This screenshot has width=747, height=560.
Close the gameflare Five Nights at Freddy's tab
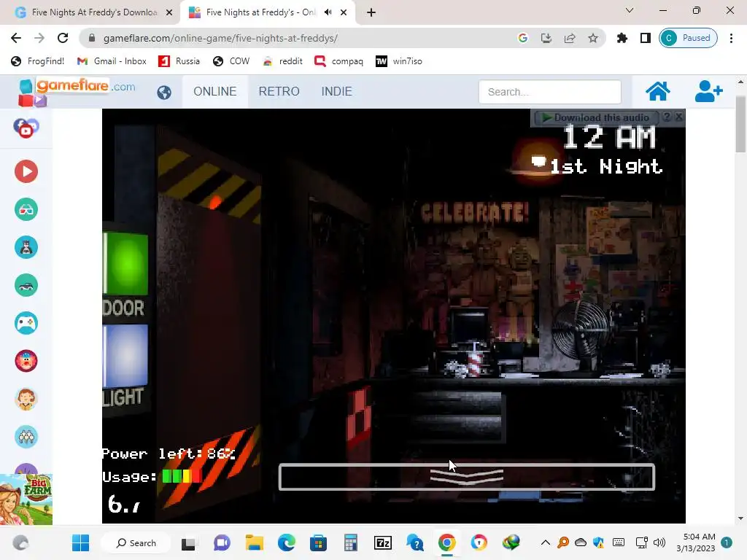pyautogui.click(x=344, y=12)
